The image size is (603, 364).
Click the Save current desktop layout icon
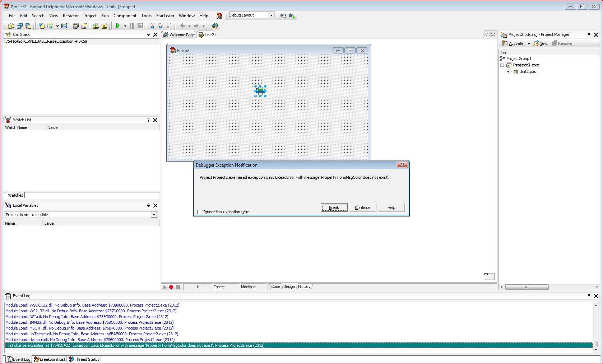point(283,15)
